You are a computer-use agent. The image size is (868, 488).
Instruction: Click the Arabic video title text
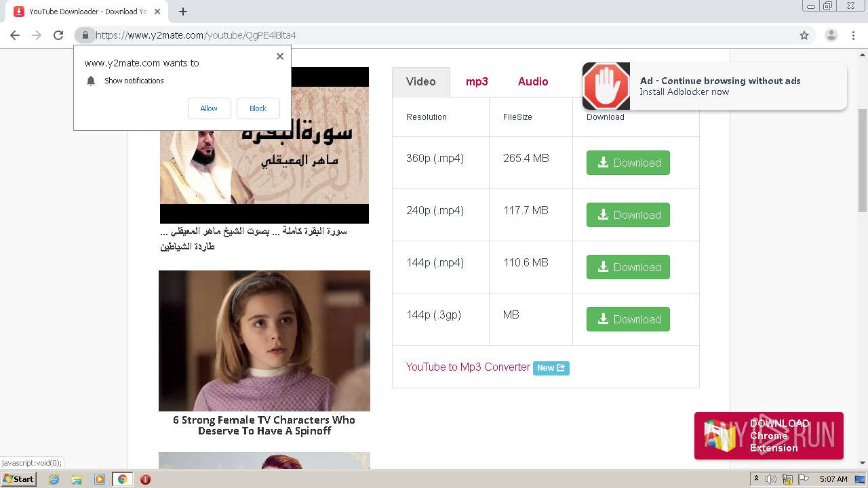pos(254,239)
